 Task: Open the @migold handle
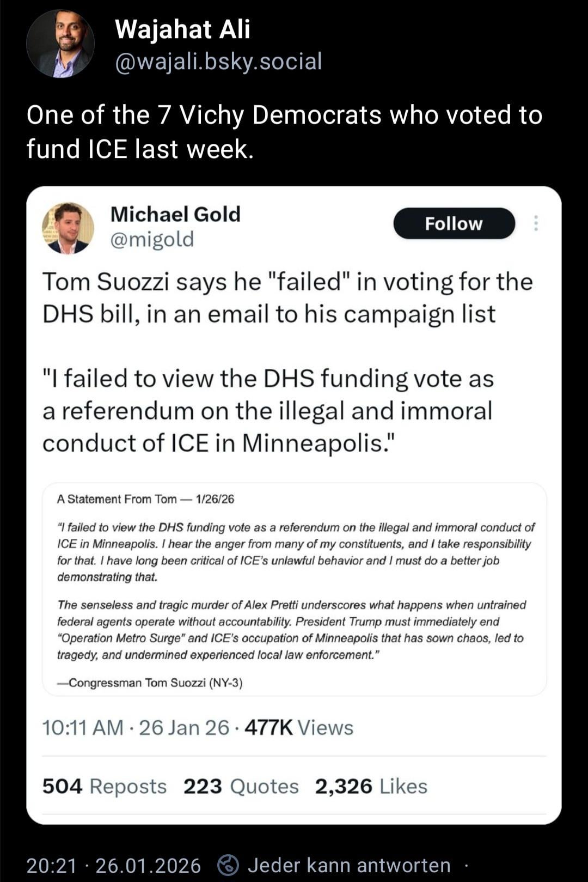coord(152,239)
